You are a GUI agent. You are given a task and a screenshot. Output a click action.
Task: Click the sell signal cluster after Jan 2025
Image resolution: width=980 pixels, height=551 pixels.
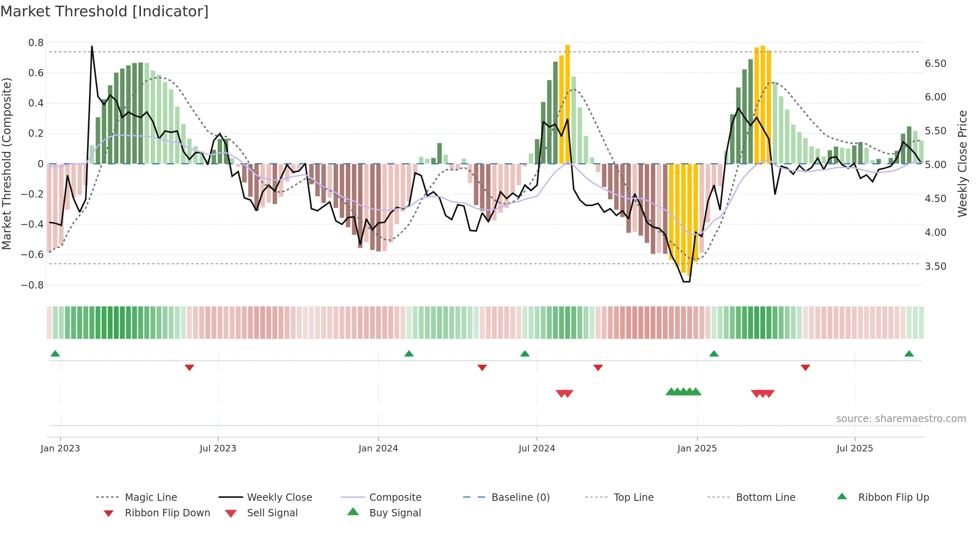point(763,393)
